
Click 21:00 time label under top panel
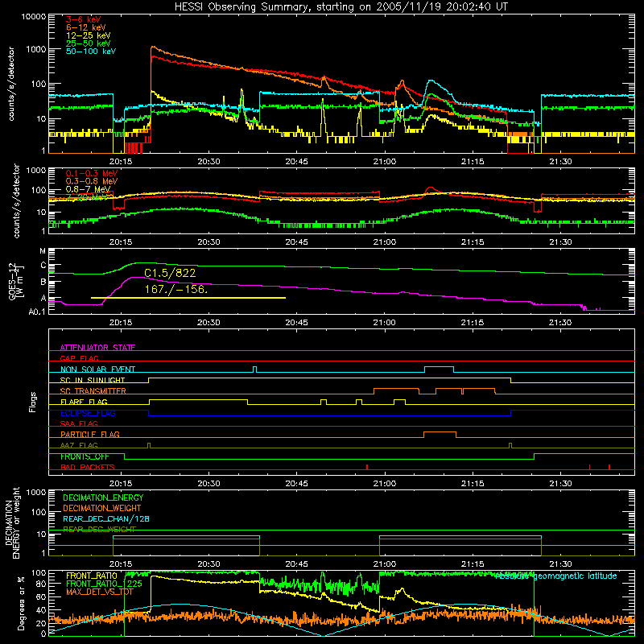[x=385, y=162]
